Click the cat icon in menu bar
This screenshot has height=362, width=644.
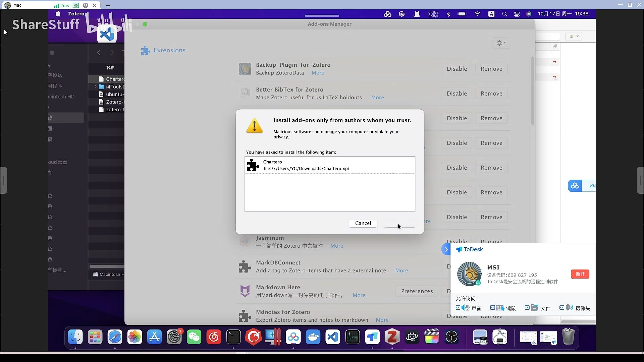[417, 14]
